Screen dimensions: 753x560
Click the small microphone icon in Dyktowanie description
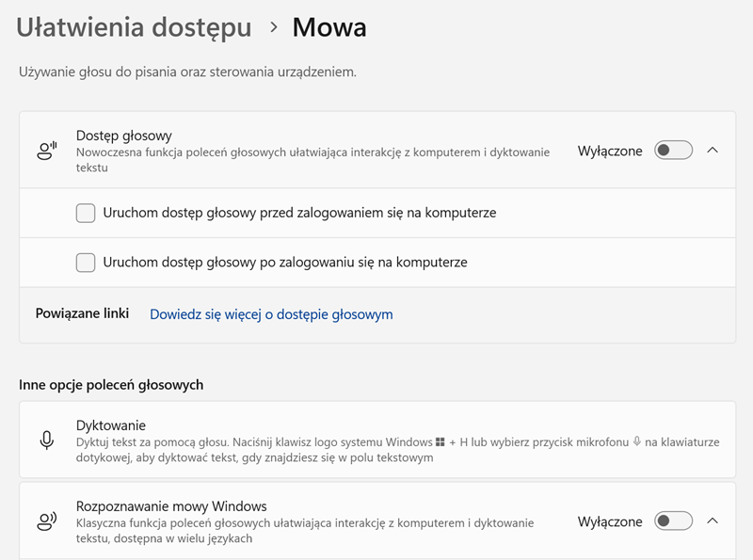tap(637, 441)
